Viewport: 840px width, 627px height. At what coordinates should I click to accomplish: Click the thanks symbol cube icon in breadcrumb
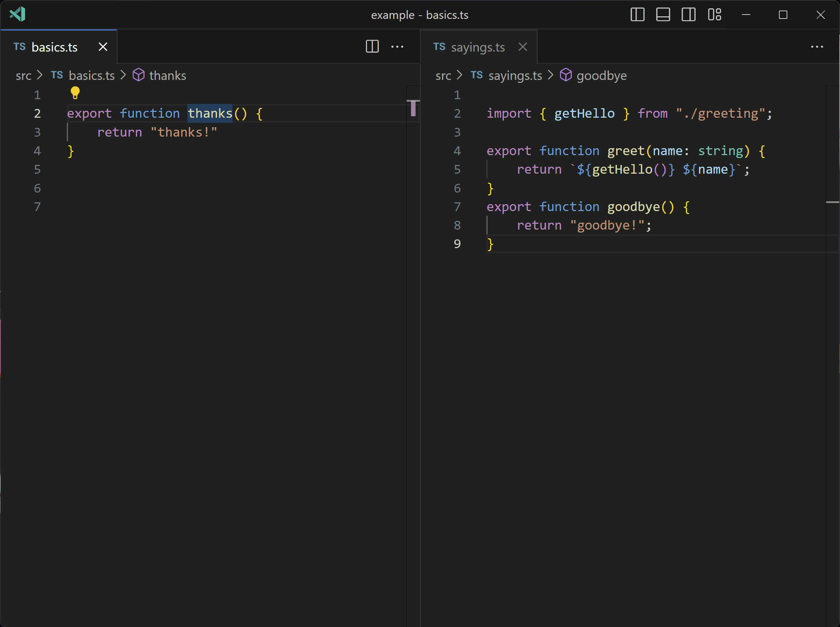[x=138, y=75]
